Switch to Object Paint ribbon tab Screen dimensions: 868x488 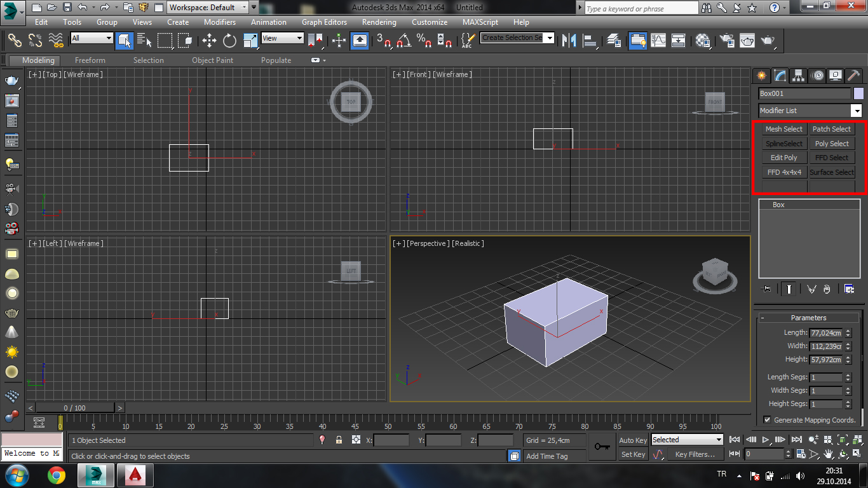point(212,60)
